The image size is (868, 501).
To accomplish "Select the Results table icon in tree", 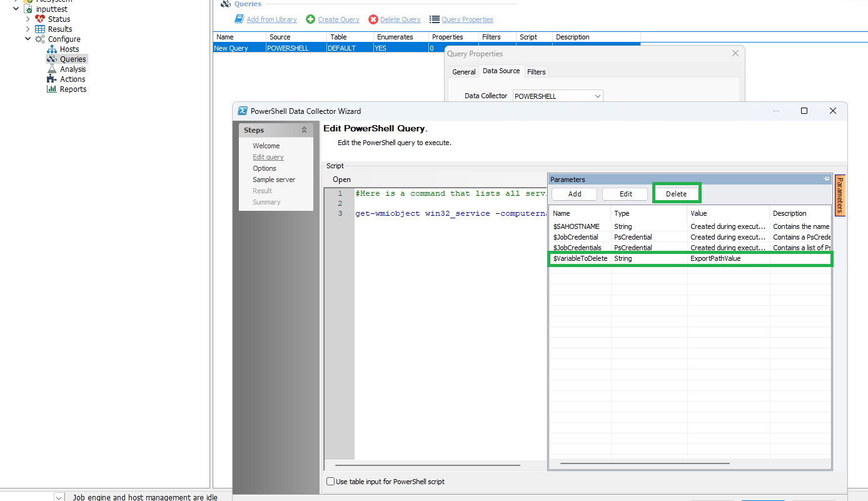I will tap(40, 29).
